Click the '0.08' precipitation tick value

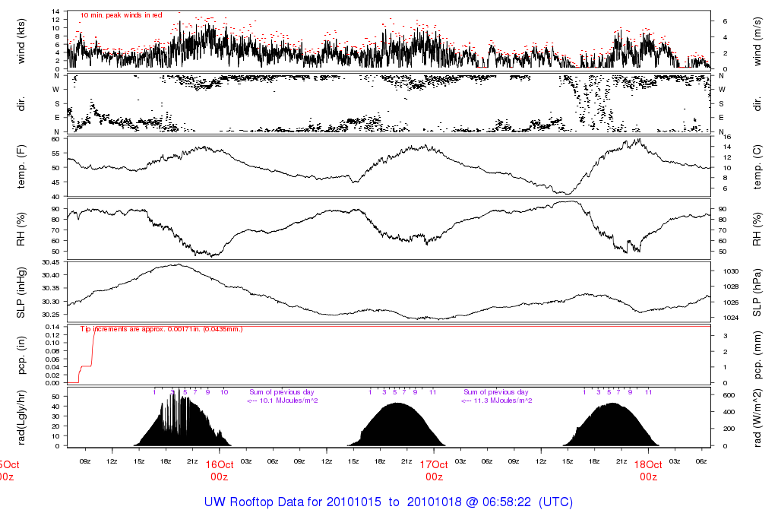coord(52,351)
